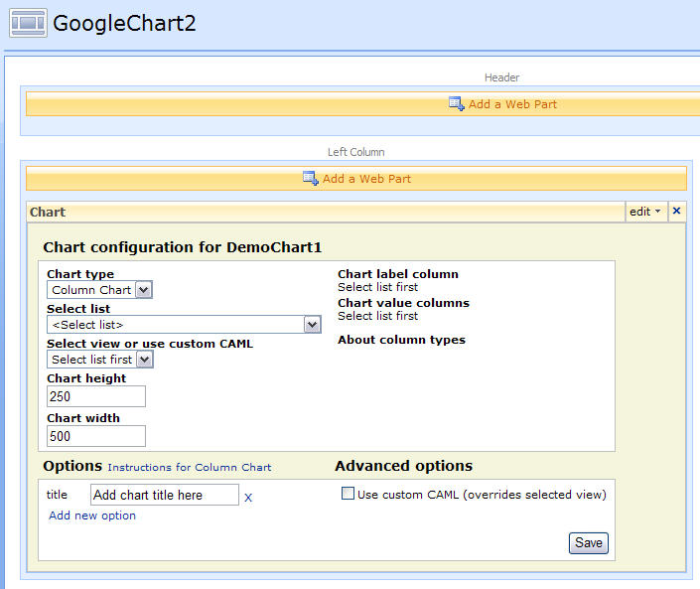Viewport: 700px width, 589px height.
Task: Close the Chart web part with X
Action: pos(676,211)
